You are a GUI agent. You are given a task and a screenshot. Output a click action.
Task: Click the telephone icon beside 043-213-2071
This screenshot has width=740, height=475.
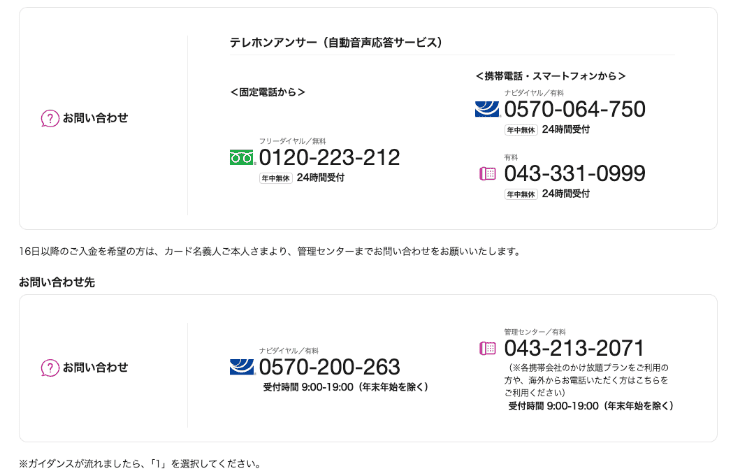pos(488,348)
